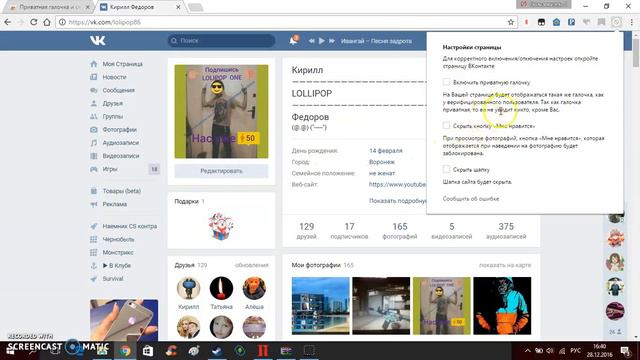Screen dimensions: 640x360
Task: Click the 129 друзей counter
Action: click(x=307, y=231)
